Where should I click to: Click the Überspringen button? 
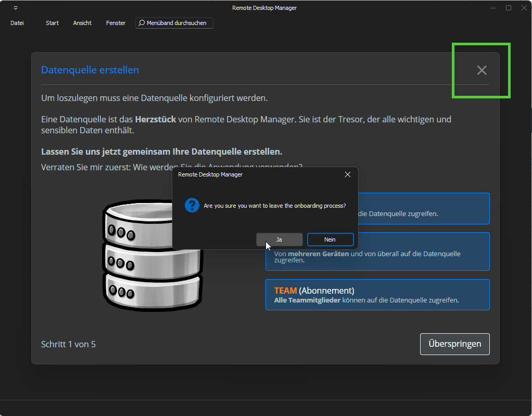[454, 344]
